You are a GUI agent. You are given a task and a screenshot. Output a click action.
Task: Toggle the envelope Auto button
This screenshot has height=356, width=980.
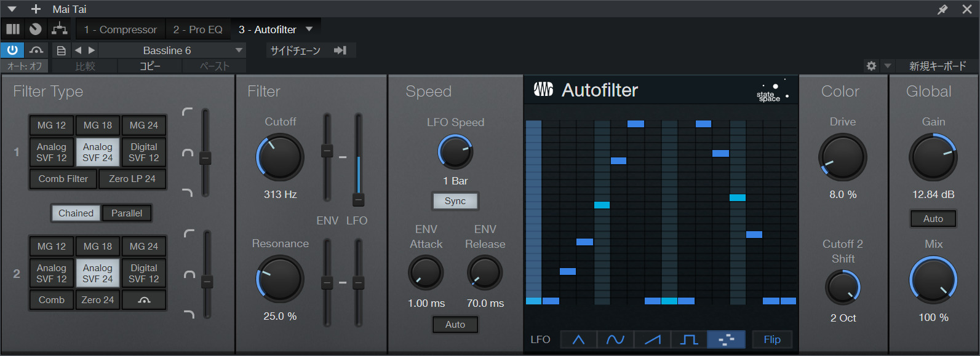click(455, 325)
